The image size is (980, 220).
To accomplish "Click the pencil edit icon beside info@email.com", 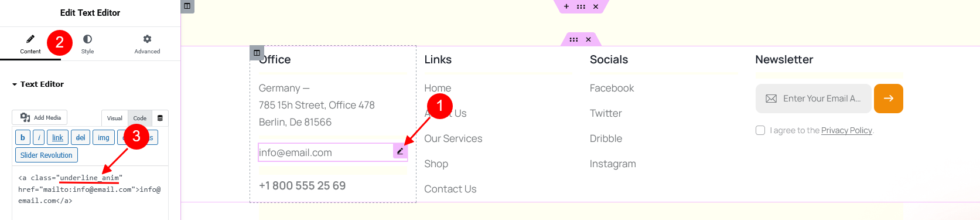I will [400, 151].
